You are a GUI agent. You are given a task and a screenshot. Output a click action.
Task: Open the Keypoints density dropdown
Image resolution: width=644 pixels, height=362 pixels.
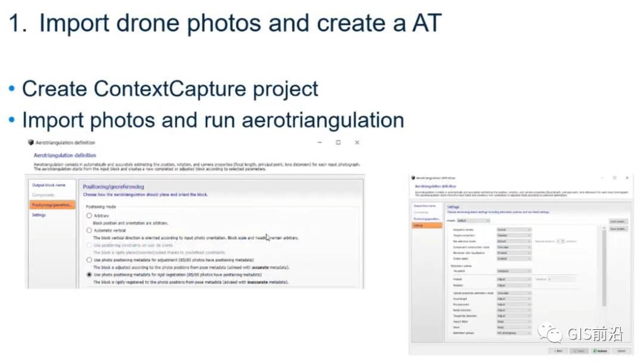click(514, 230)
